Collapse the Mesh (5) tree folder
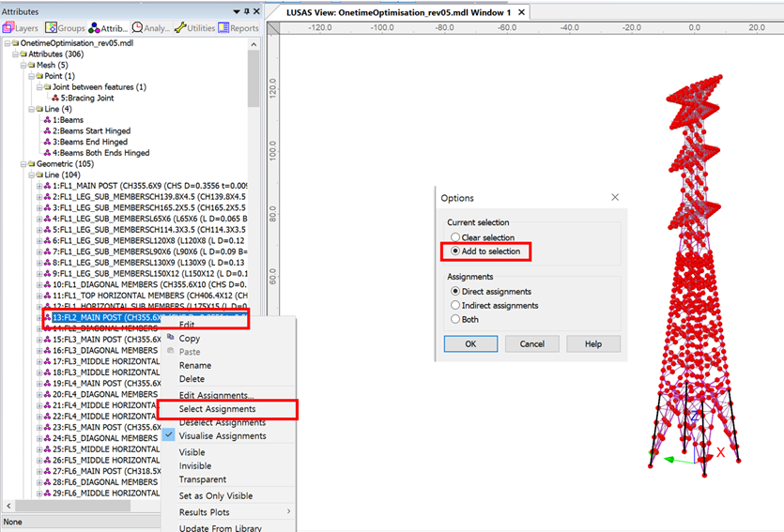The height and width of the screenshot is (532, 784). [x=21, y=65]
